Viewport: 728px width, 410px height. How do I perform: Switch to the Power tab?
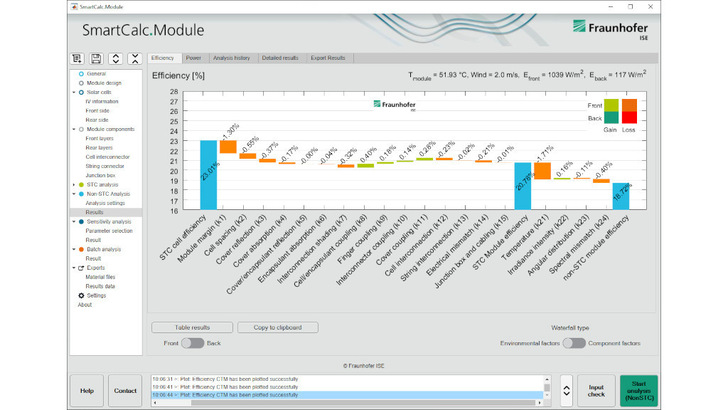[x=194, y=58]
